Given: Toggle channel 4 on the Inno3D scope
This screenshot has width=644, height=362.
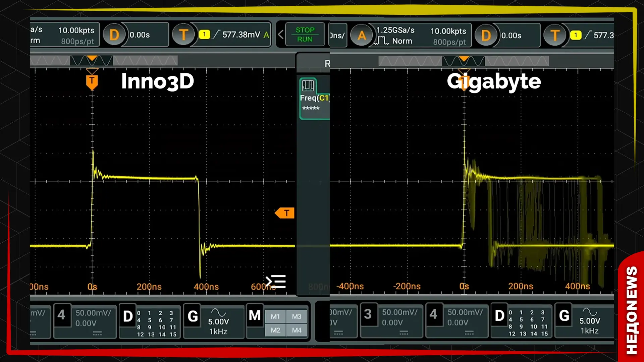Looking at the screenshot, I should click(x=61, y=315).
